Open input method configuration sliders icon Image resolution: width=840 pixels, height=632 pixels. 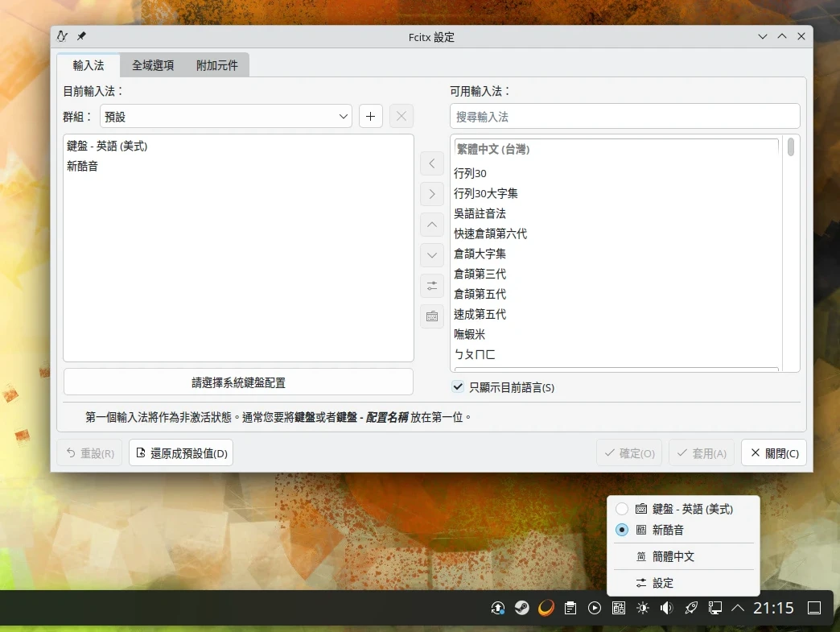tap(432, 286)
